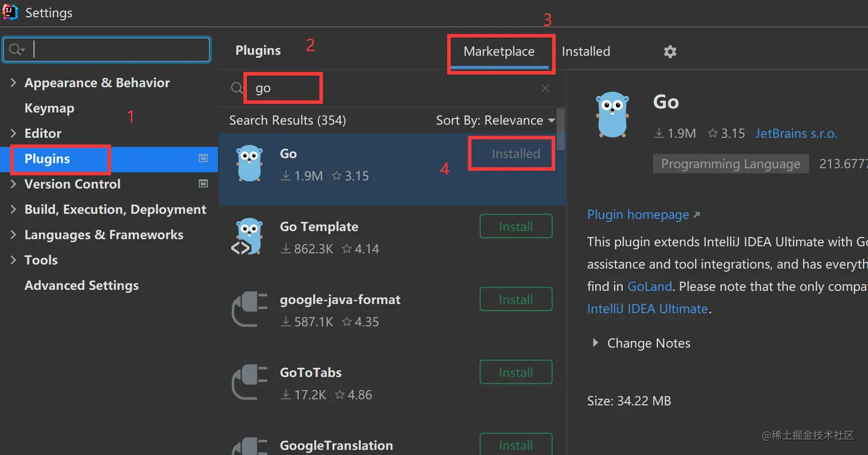This screenshot has height=455, width=868.
Task: Select the GoogleTranslation plugin name
Action: [x=336, y=445]
